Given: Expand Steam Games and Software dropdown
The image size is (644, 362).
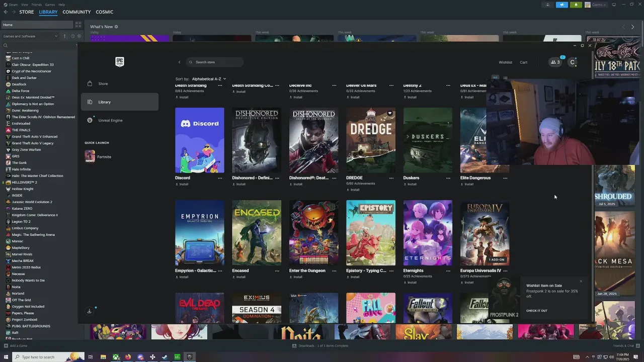Looking at the screenshot, I should click(x=30, y=36).
